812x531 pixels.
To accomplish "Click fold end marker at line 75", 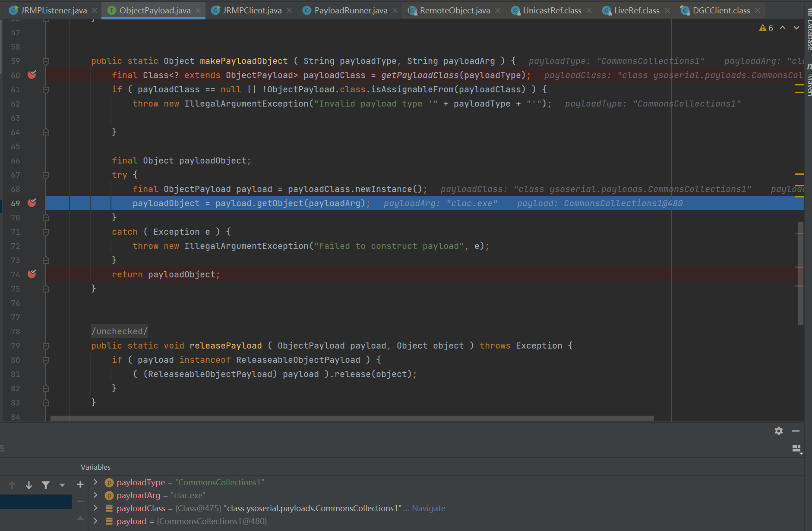I will click(46, 289).
